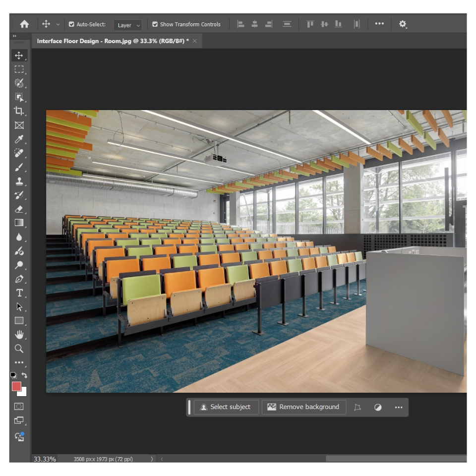Click the Remove background button
Screen dimensions: 476x476
coord(303,407)
